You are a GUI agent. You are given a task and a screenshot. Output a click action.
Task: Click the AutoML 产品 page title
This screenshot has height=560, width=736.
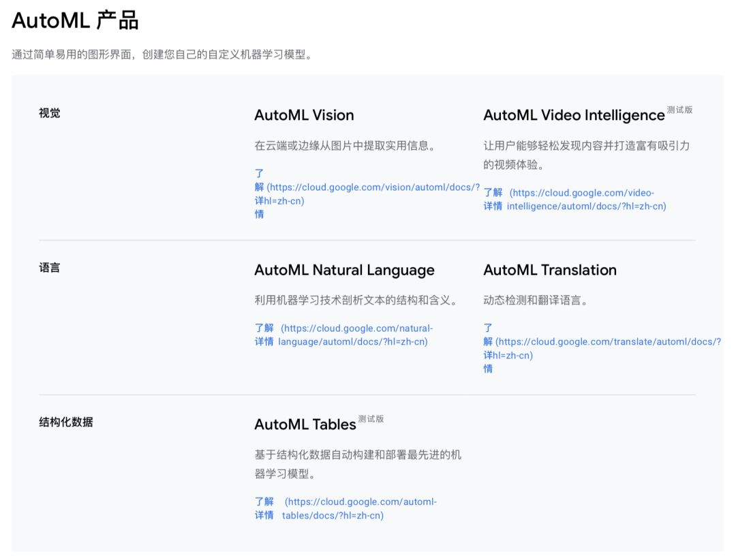tap(75, 20)
